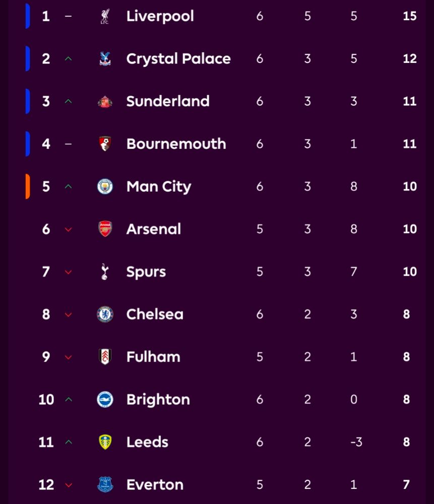The width and height of the screenshot is (434, 504).
Task: Click the red down arrow beside Arsenal
Action: pos(69,229)
